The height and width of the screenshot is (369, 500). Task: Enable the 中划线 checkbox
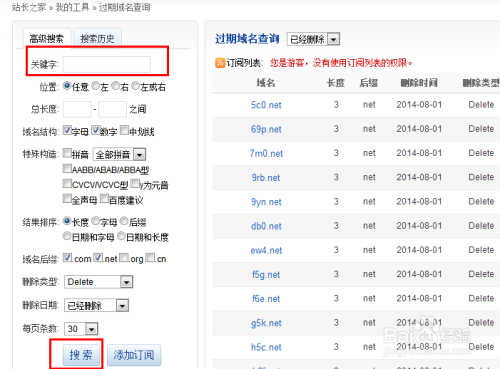click(124, 130)
